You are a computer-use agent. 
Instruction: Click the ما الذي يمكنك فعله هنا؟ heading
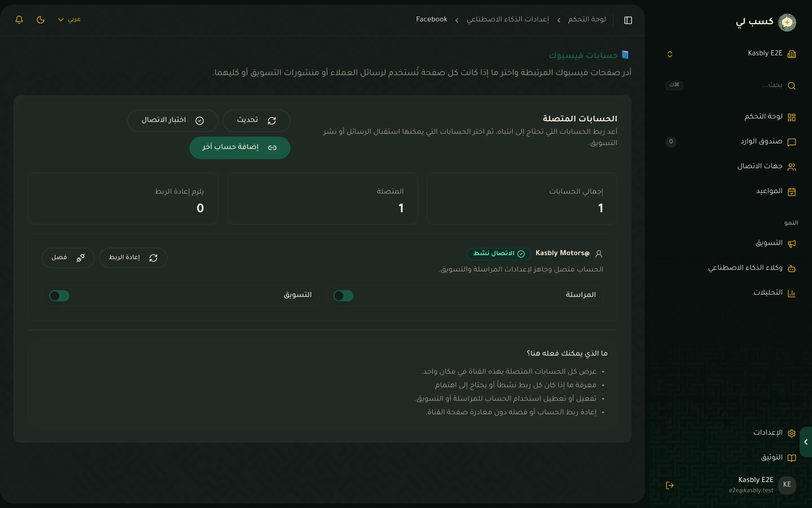tap(567, 353)
